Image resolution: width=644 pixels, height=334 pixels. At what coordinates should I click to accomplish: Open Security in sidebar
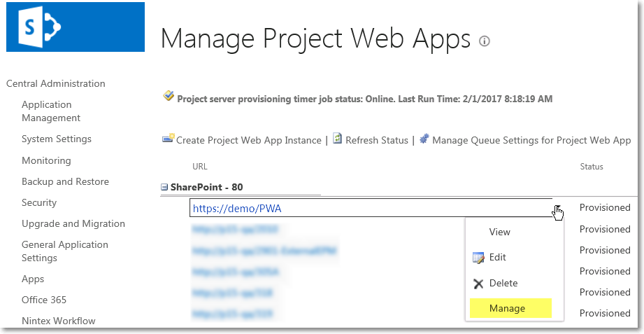pyautogui.click(x=39, y=202)
